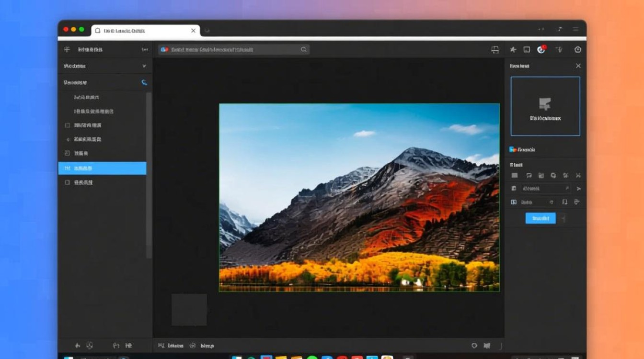Click the clock icon at top right

[577, 50]
